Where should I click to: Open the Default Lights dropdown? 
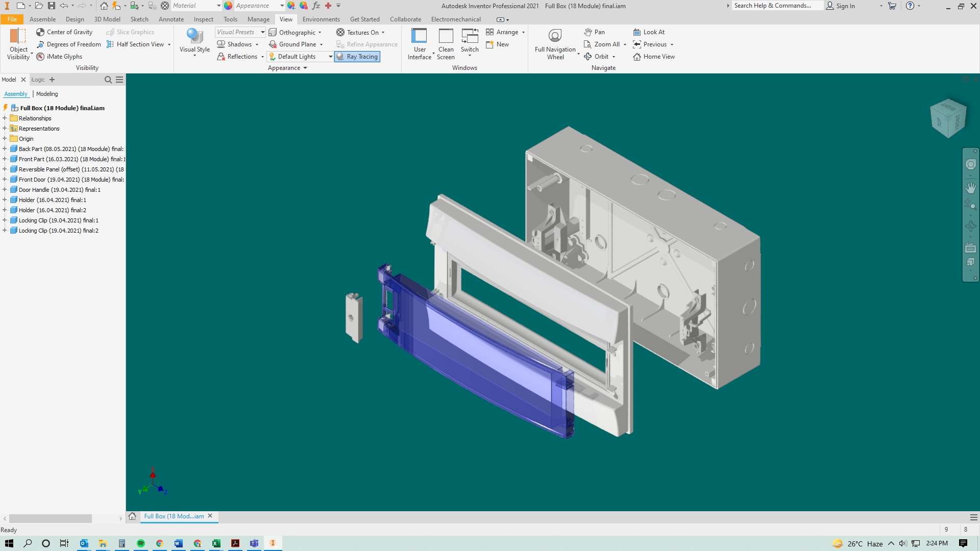[x=330, y=57]
